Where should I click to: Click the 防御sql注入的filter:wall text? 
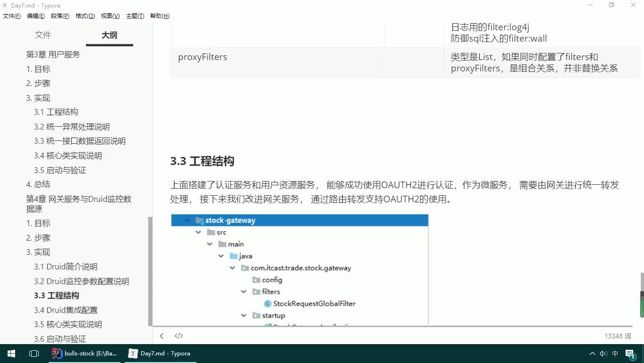(x=499, y=39)
